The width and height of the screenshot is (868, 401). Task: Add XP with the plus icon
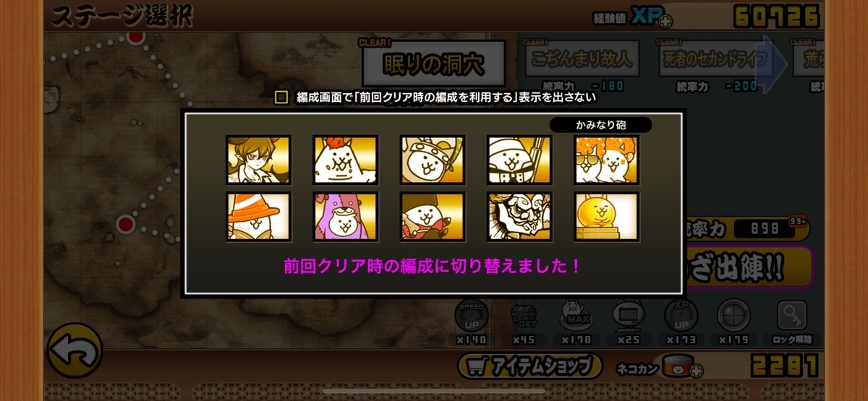tap(665, 20)
